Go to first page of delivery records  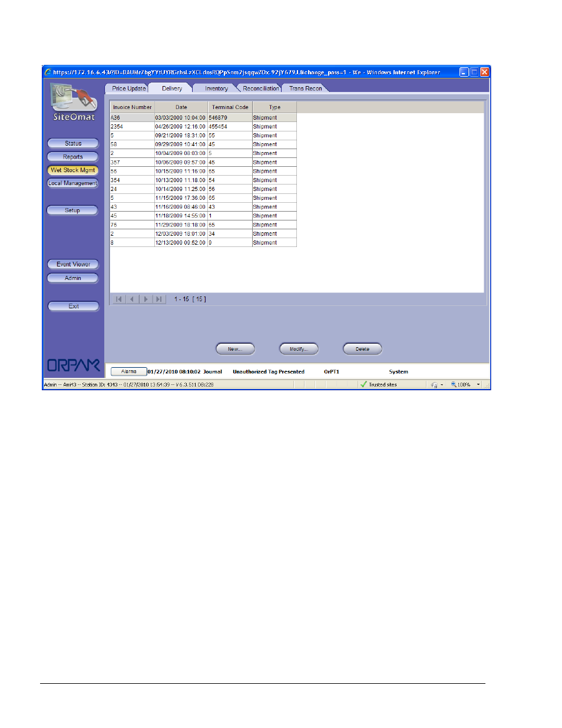pyautogui.click(x=119, y=299)
